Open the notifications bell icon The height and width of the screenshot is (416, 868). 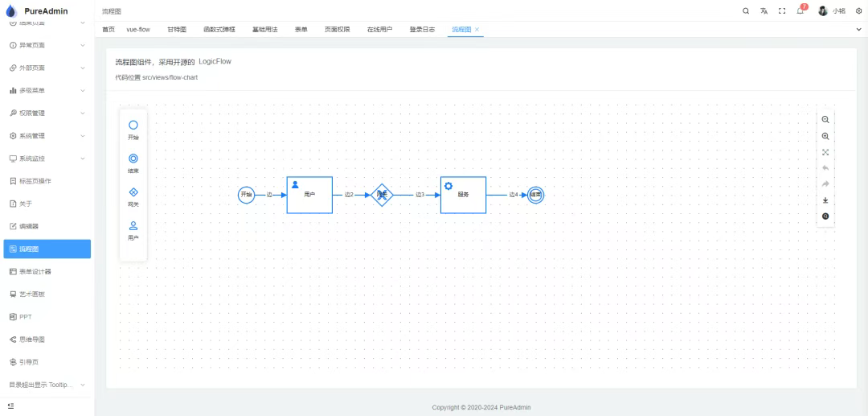point(801,10)
